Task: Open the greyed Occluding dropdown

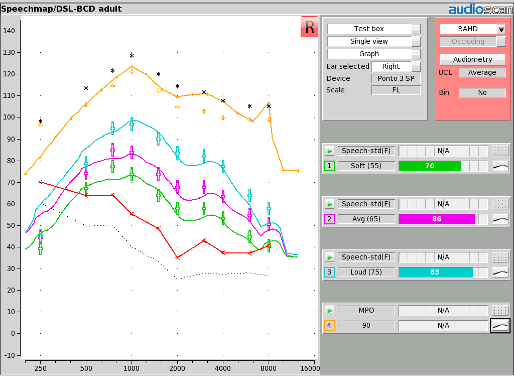Action: pos(472,42)
